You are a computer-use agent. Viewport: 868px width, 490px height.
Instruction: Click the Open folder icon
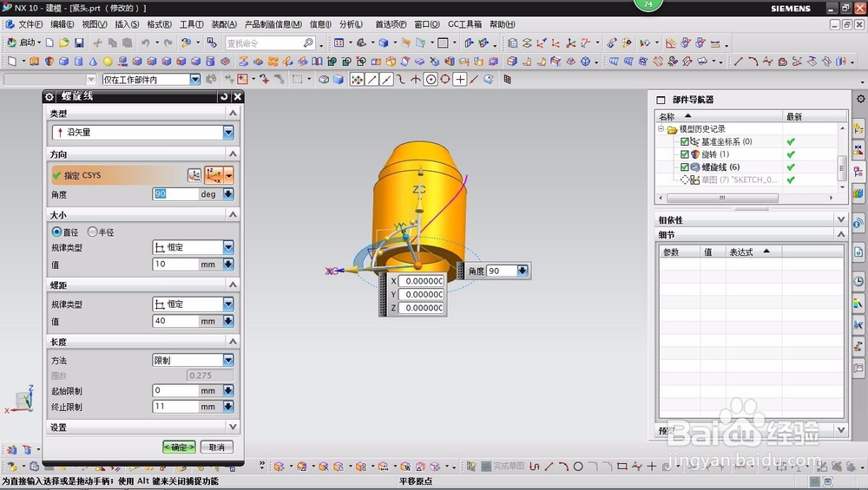(x=64, y=42)
